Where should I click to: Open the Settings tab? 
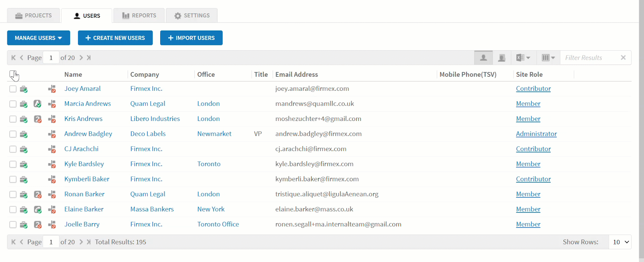click(x=192, y=16)
